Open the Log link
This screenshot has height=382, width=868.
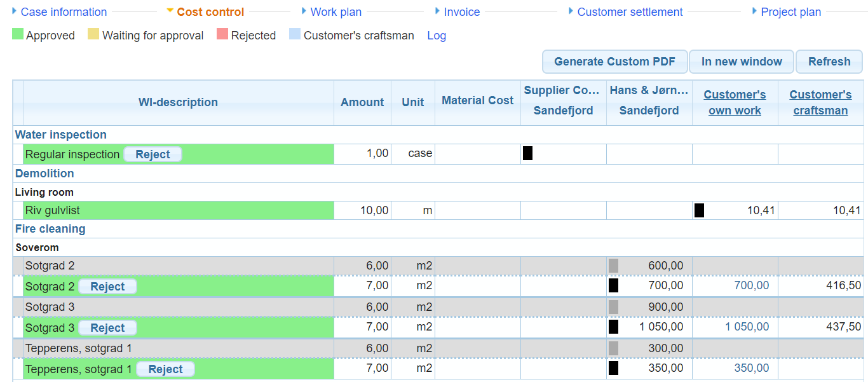click(x=437, y=36)
